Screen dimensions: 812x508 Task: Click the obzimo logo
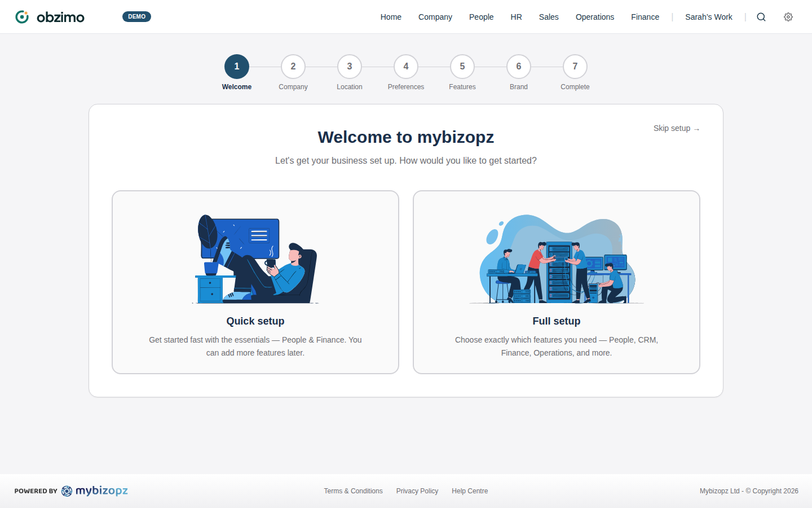[x=50, y=17]
